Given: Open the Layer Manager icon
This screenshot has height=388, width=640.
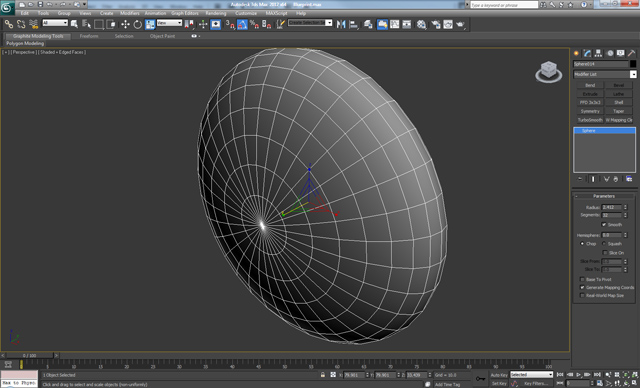Looking at the screenshot, I should coord(368,24).
